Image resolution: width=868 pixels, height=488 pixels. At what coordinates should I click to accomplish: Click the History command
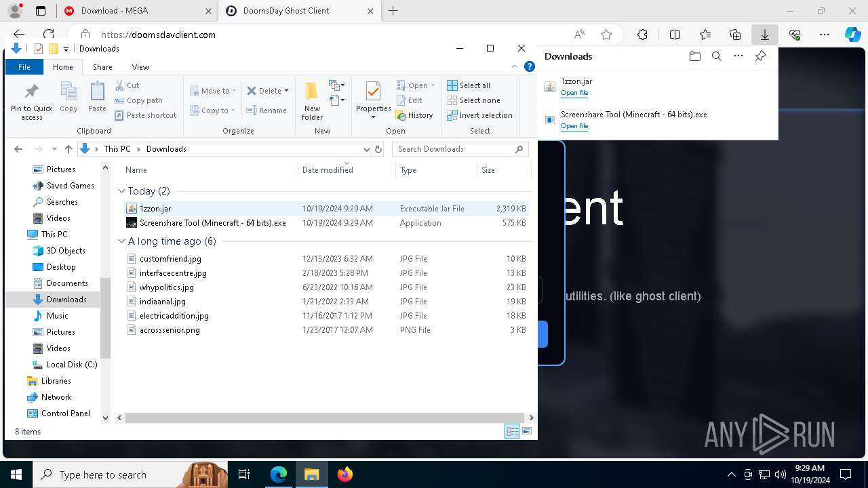(414, 115)
